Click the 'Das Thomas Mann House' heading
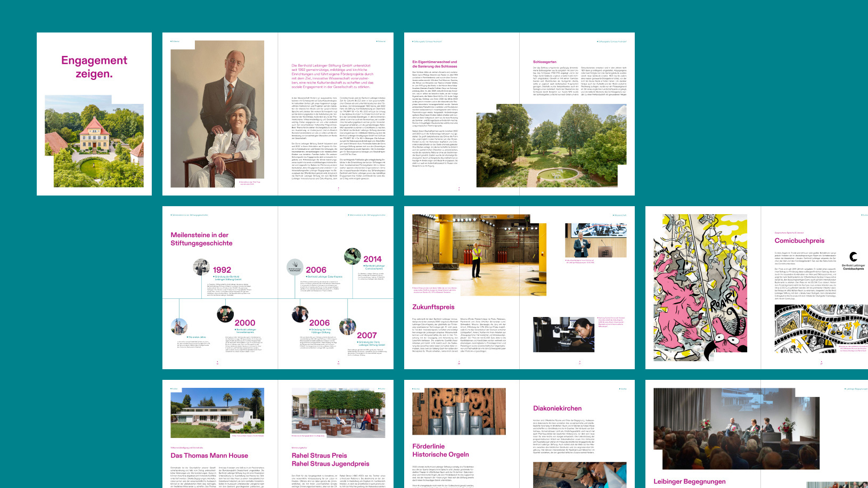This screenshot has height=488, width=868. [209, 456]
